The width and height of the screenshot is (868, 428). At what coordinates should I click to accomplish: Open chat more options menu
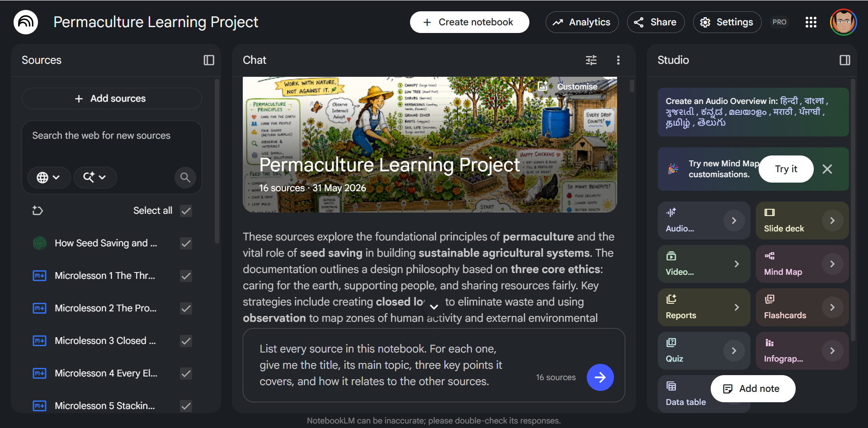point(618,60)
